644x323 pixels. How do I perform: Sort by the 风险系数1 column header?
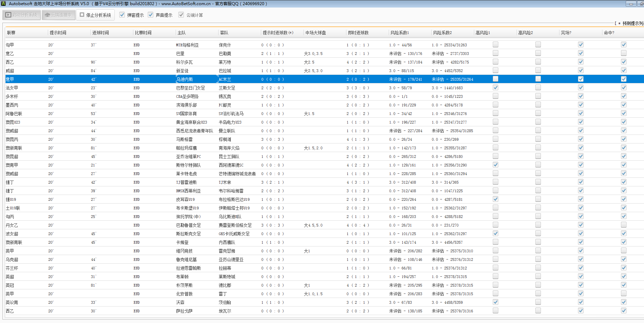tap(399, 33)
